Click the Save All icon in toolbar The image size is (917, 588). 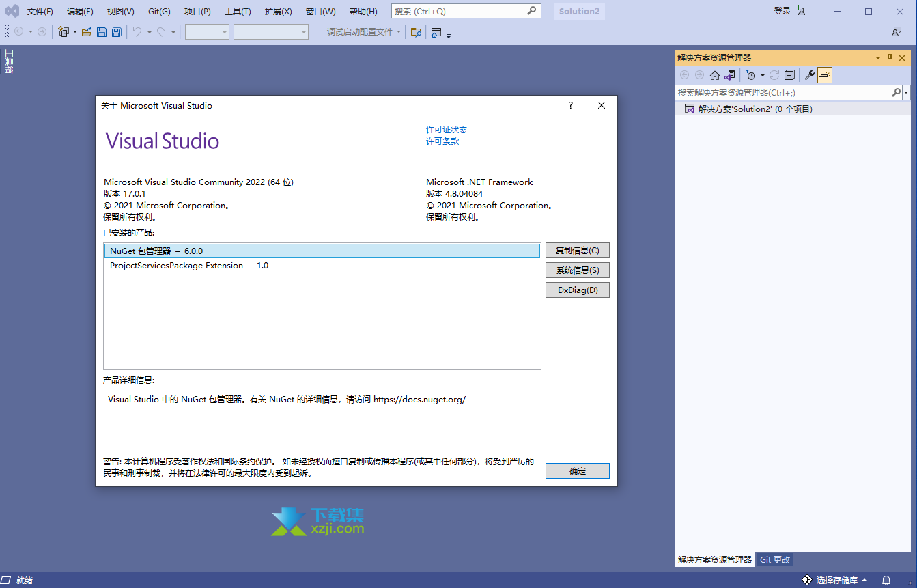(x=117, y=32)
